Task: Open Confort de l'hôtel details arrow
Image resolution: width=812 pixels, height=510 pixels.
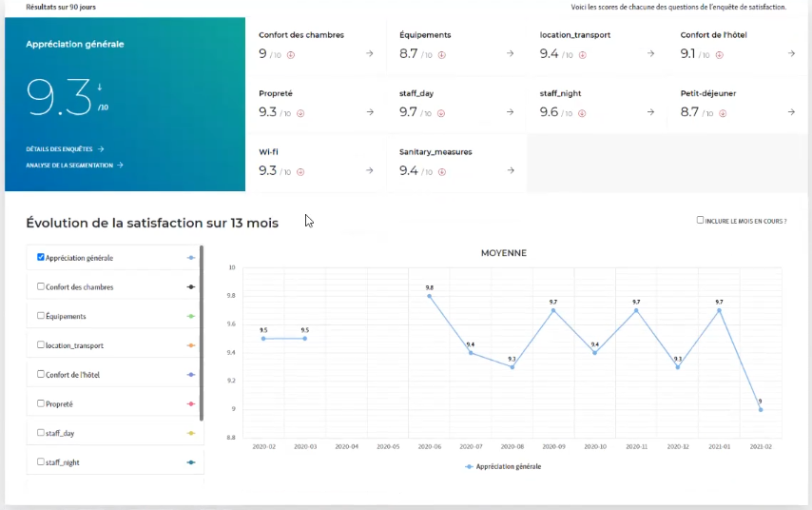Action: click(791, 54)
